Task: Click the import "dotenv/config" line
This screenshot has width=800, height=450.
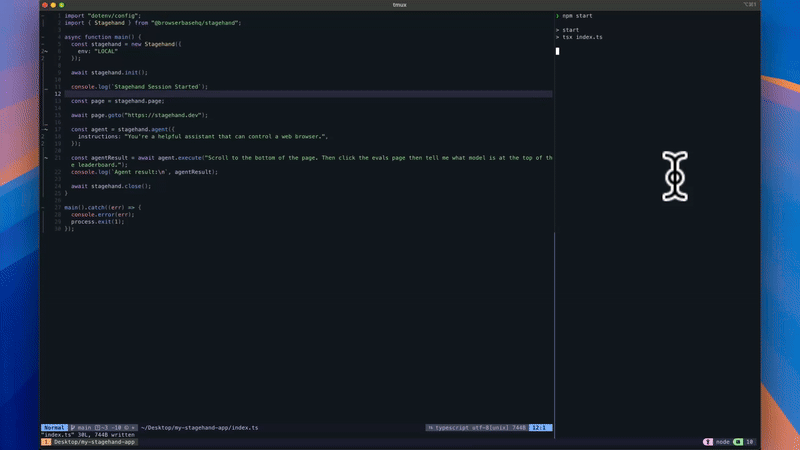Action: pos(103,16)
